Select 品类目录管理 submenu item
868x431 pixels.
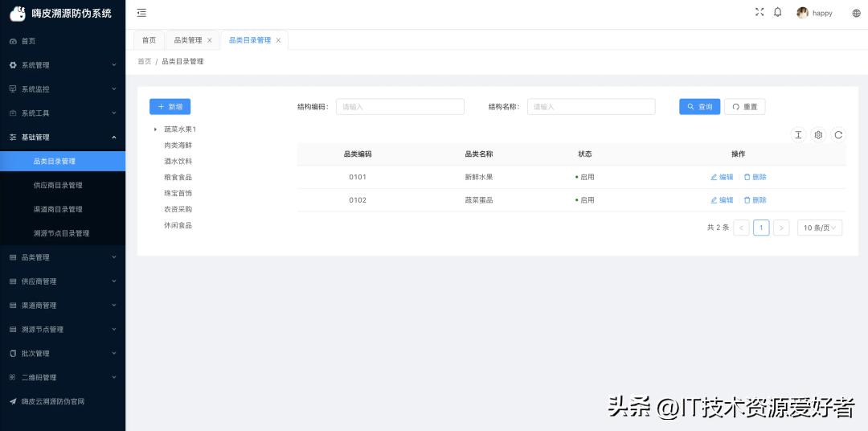[x=63, y=161]
